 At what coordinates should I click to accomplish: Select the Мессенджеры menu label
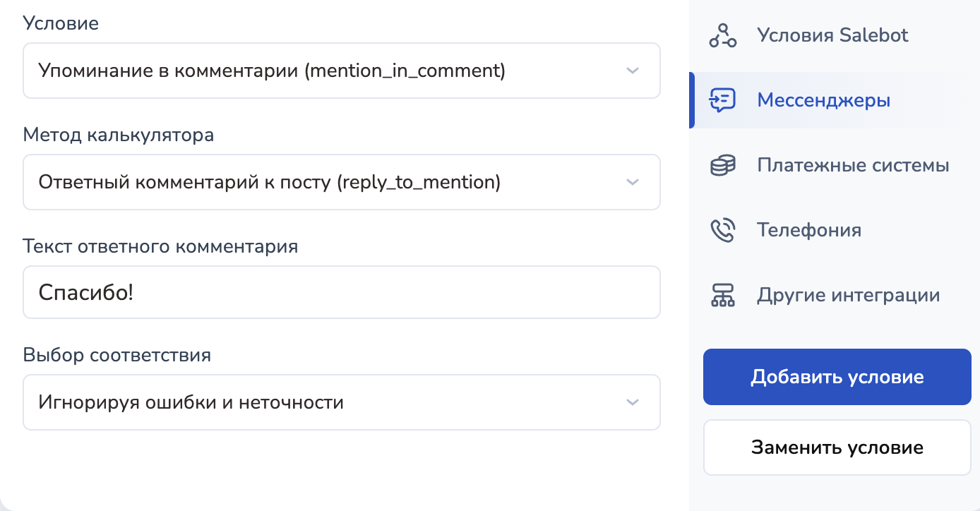[x=823, y=100]
